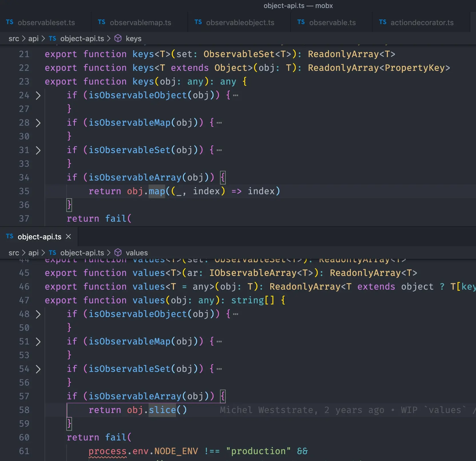
Task: Click the TS icon on observablemap.ts tab
Action: (x=101, y=22)
